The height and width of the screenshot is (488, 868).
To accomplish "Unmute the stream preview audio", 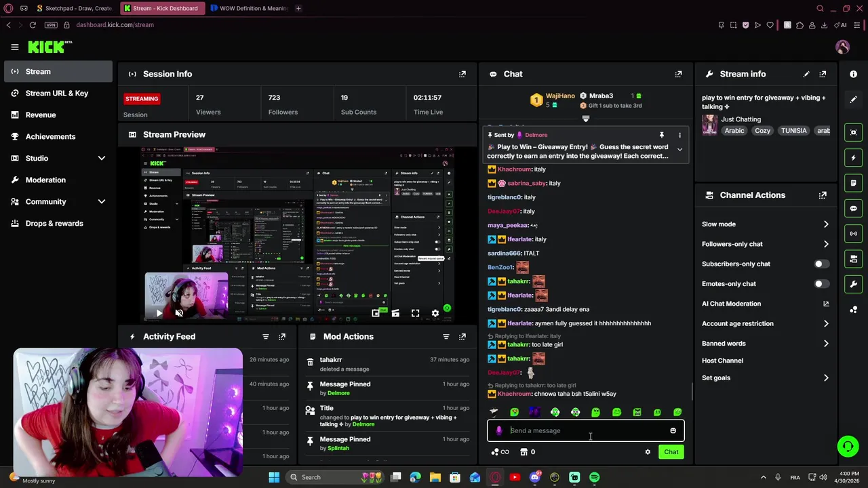I will [179, 313].
